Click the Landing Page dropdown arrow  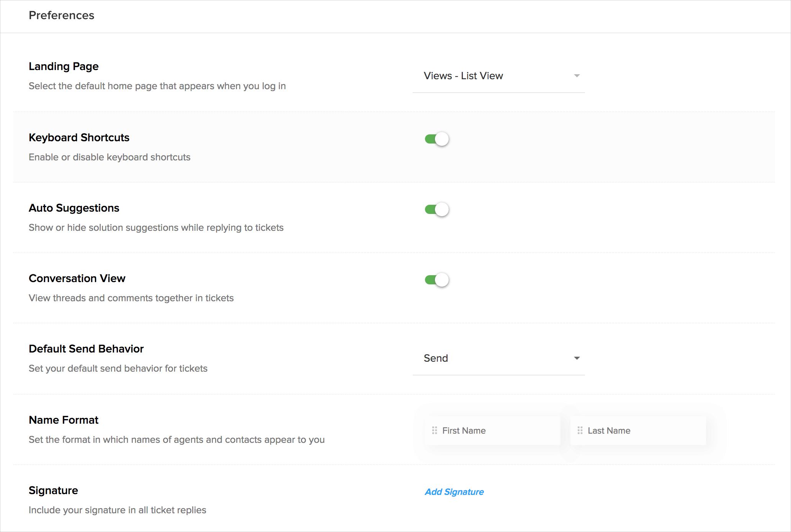577,76
